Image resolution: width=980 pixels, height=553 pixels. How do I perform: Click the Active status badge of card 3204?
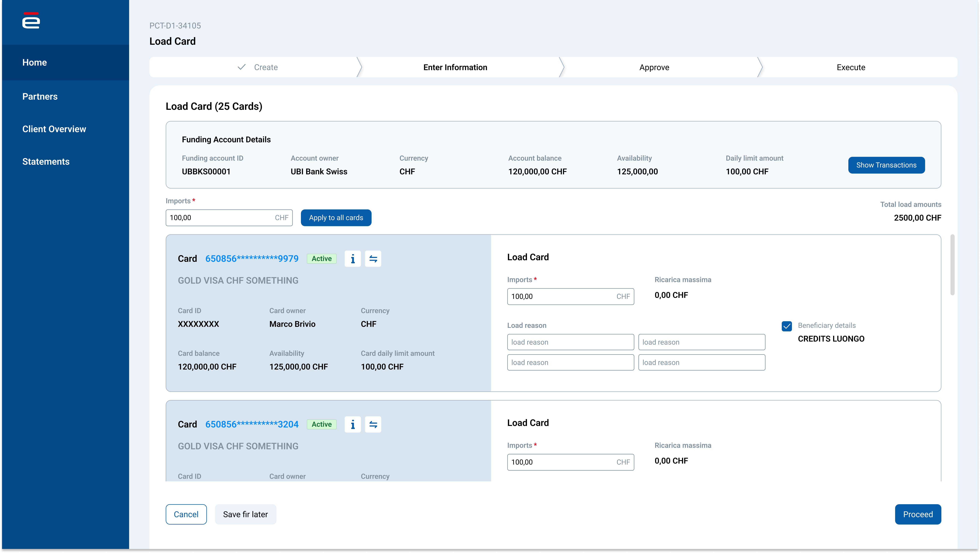(321, 424)
